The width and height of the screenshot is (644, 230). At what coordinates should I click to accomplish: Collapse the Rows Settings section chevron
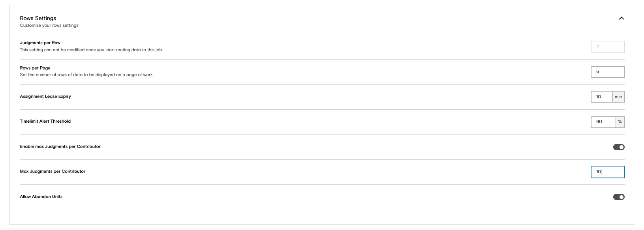(x=621, y=18)
